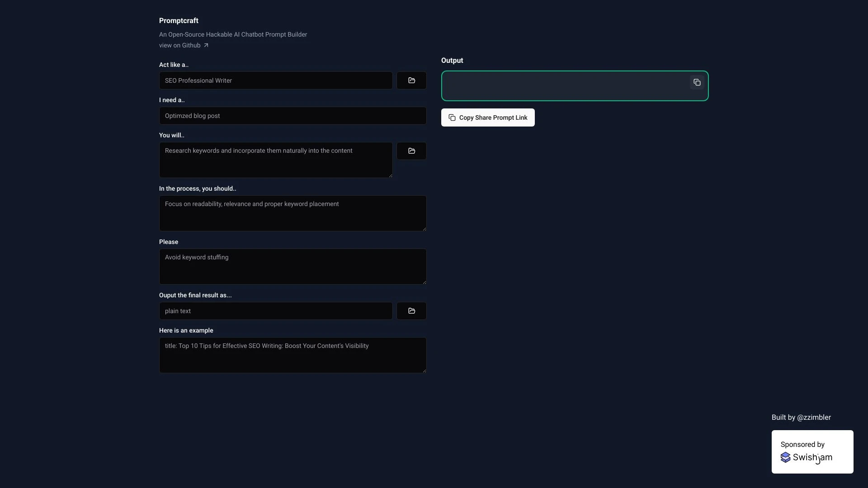
Task: Click the 'Ouput the final result as..' field
Action: (x=275, y=310)
